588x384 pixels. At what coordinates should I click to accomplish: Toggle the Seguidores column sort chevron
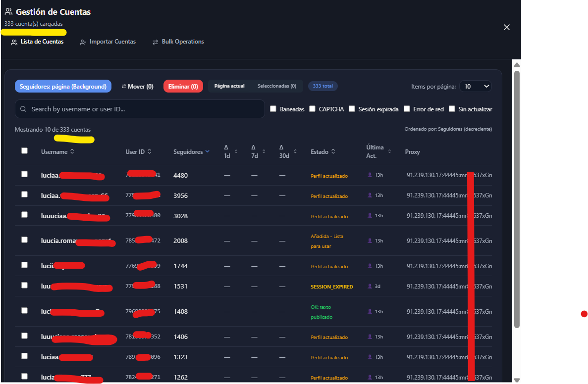coord(208,151)
